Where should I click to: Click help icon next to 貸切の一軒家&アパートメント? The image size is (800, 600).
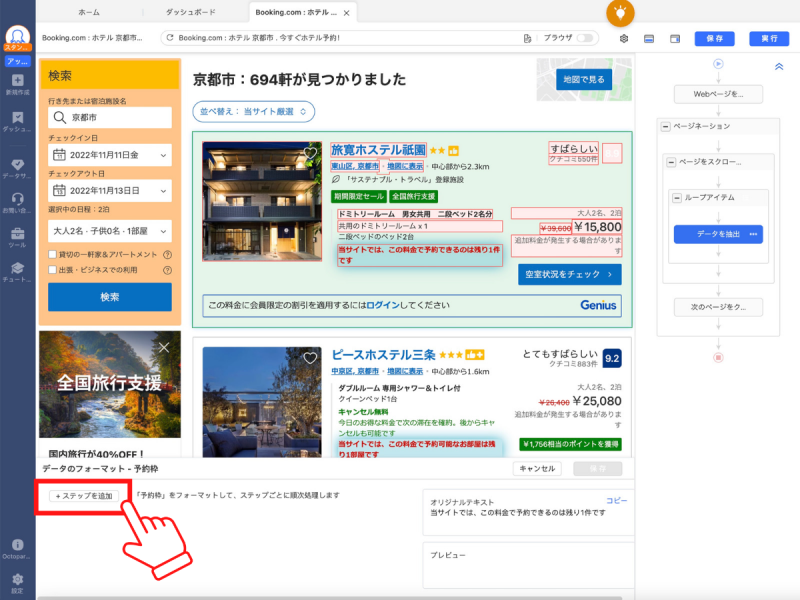click(167, 255)
